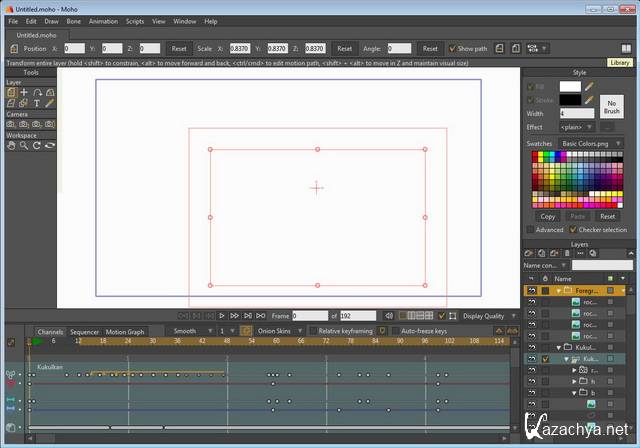Select the Eyedropper tool in Layer tools

[x=50, y=103]
